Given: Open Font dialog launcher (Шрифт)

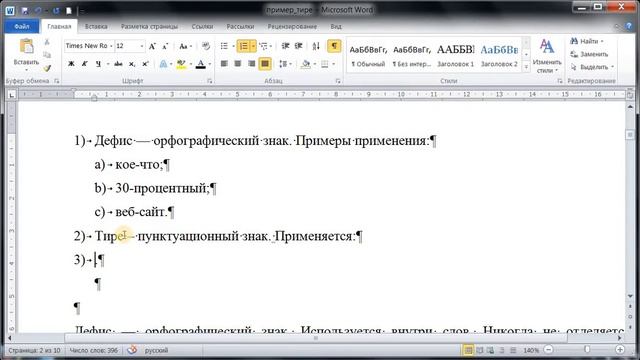Looking at the screenshot, I should (x=210, y=81).
